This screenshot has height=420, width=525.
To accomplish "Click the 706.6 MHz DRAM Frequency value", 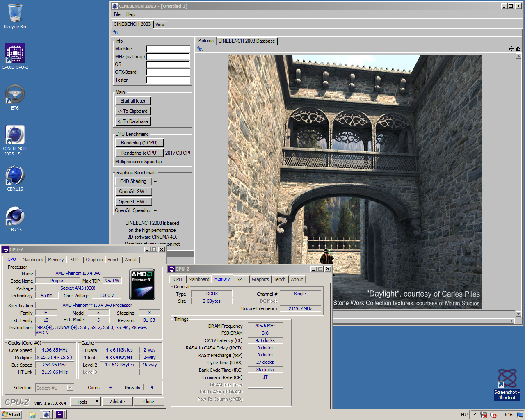I will pyautogui.click(x=265, y=326).
